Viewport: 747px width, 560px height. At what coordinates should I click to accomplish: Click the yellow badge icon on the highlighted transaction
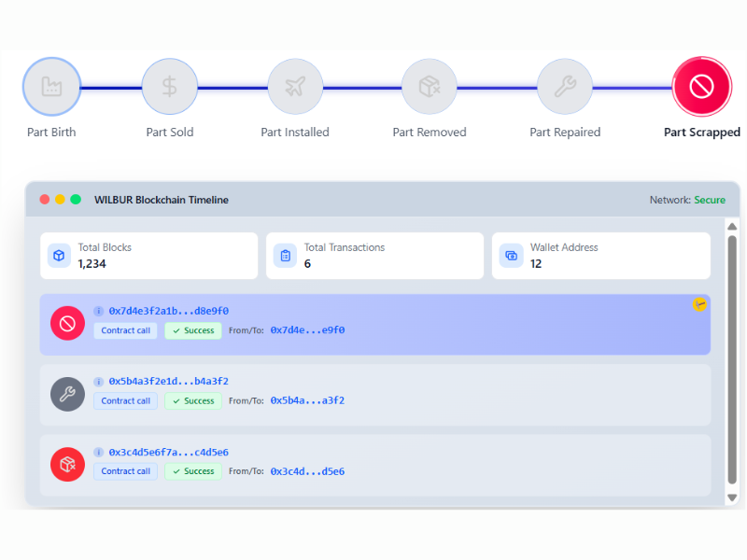[699, 304]
